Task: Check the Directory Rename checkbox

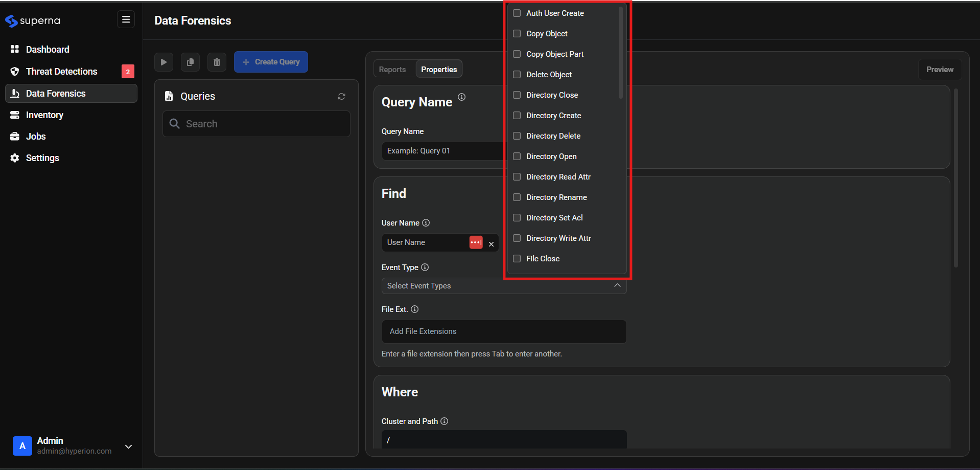Action: click(x=517, y=197)
